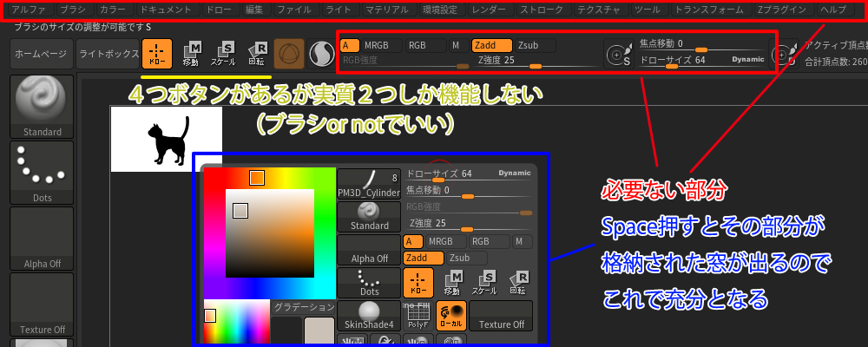Toggle ローカル (Local) symmetry button in popup
Image resolution: width=868 pixels, height=347 pixels.
[451, 316]
